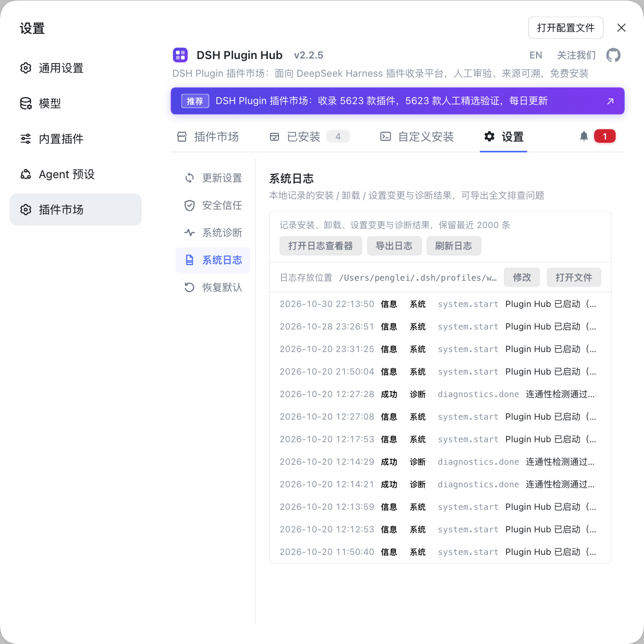644x644 pixels.
Task: Close the settings dialog with X
Action: point(621,28)
